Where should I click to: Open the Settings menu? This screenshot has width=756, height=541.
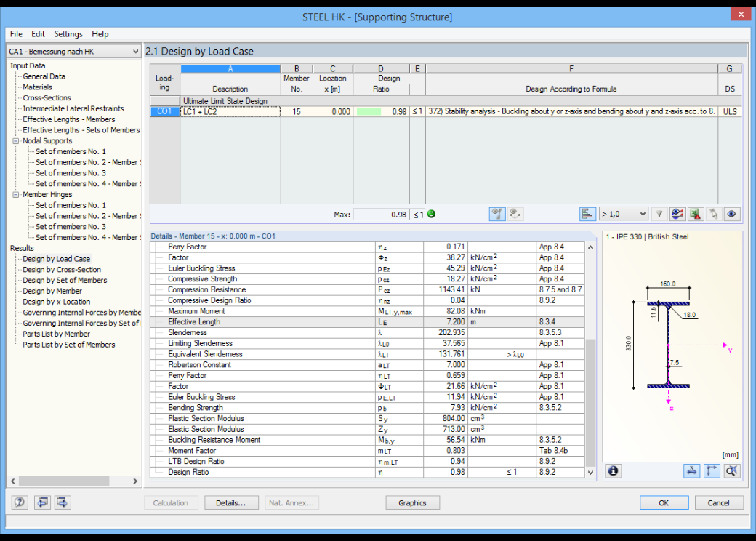point(68,33)
